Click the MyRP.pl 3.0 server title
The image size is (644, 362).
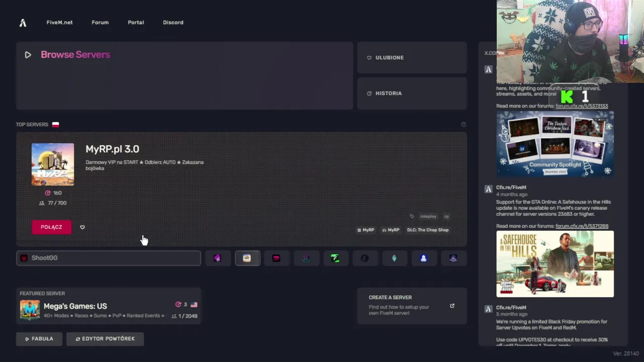coord(112,149)
